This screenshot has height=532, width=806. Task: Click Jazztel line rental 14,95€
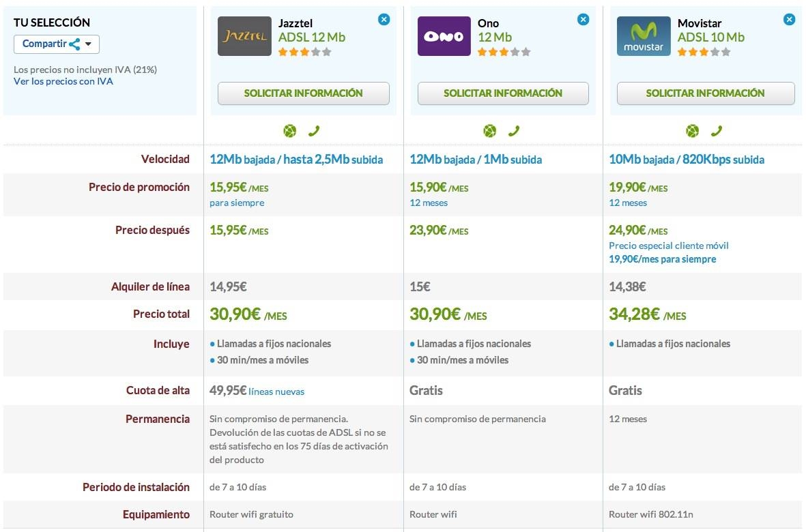(228, 286)
